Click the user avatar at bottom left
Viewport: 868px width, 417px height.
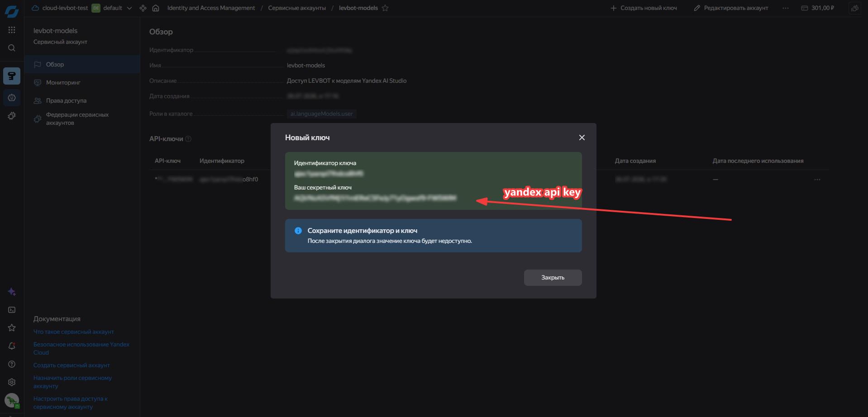click(12, 401)
